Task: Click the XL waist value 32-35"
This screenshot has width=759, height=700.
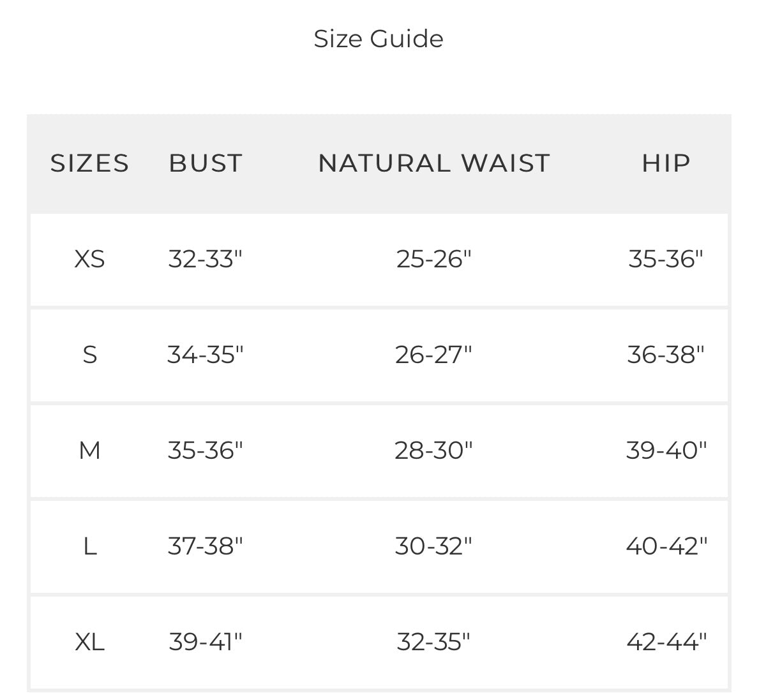Action: click(x=433, y=641)
